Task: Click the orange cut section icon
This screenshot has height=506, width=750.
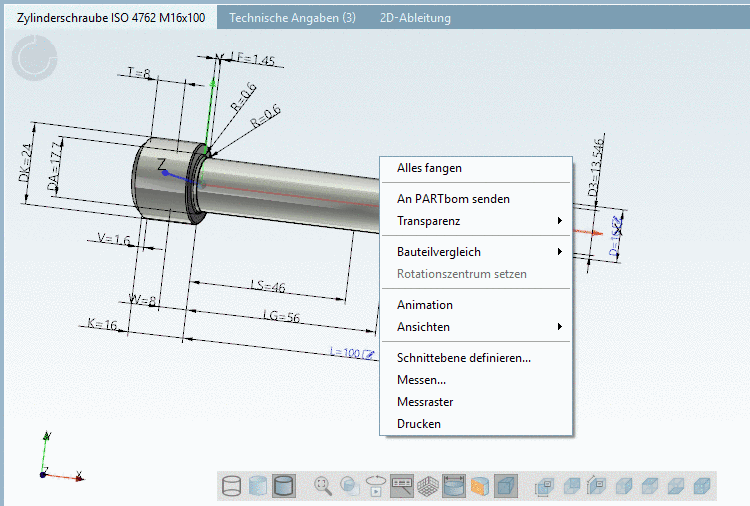Action: click(480, 486)
